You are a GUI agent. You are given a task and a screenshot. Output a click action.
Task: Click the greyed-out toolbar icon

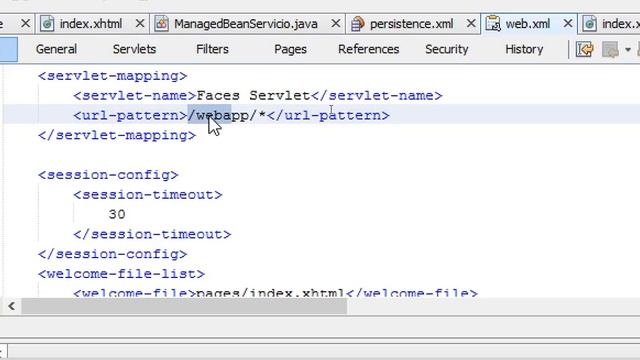tap(611, 50)
